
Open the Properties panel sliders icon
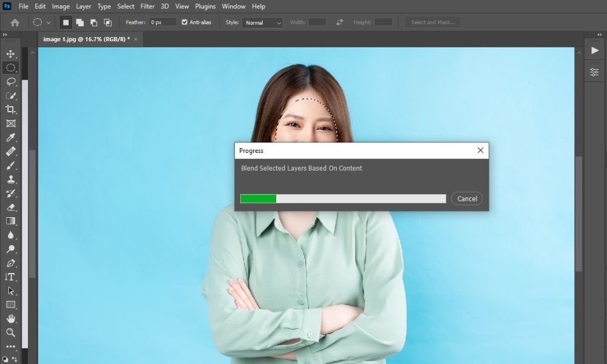tap(594, 72)
